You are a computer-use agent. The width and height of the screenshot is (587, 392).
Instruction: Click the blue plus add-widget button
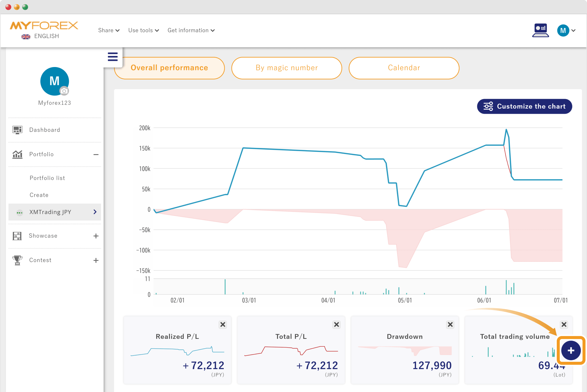(x=571, y=350)
